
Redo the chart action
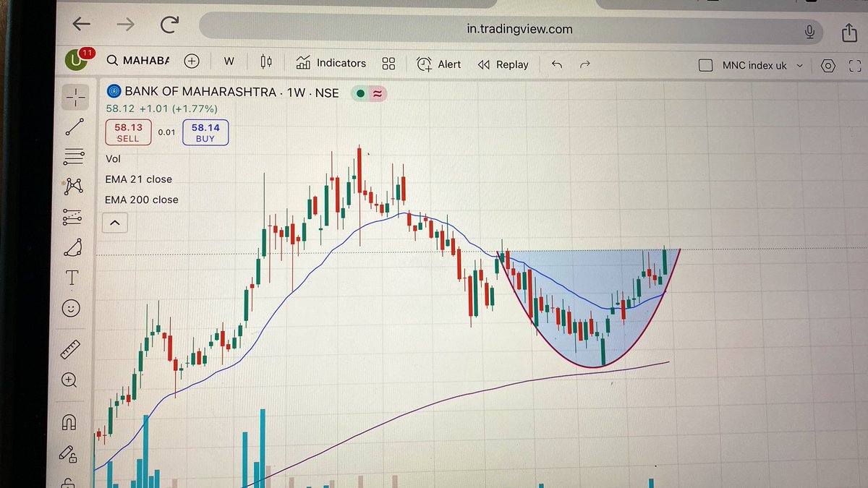[585, 64]
